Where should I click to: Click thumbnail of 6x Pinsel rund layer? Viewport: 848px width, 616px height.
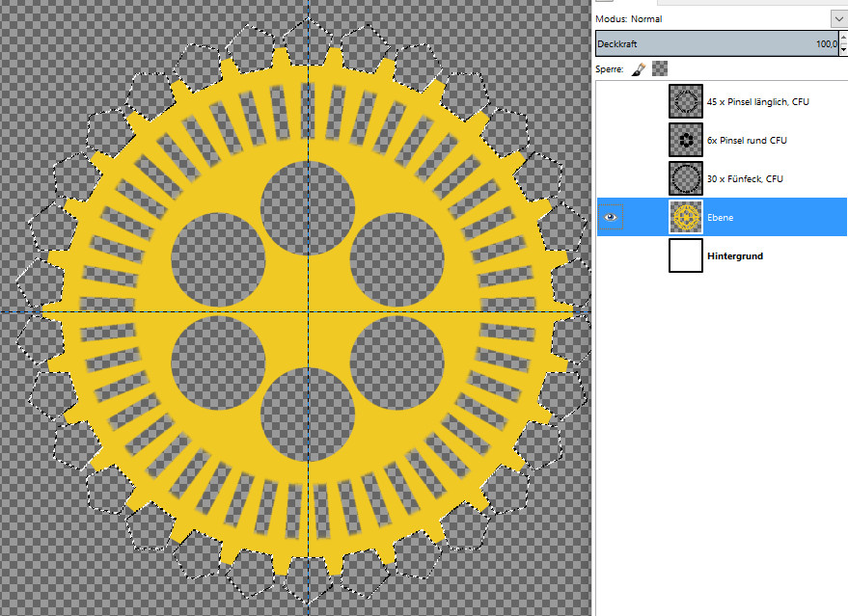click(686, 140)
